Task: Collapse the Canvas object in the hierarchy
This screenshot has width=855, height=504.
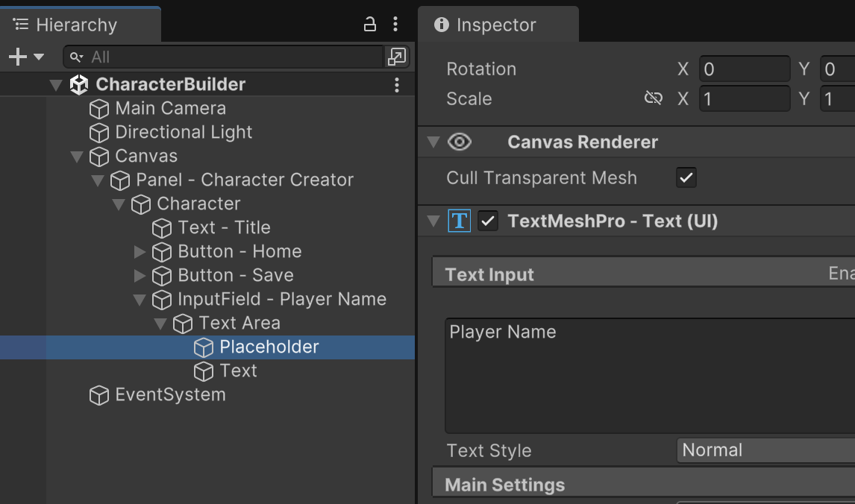Action: point(76,157)
